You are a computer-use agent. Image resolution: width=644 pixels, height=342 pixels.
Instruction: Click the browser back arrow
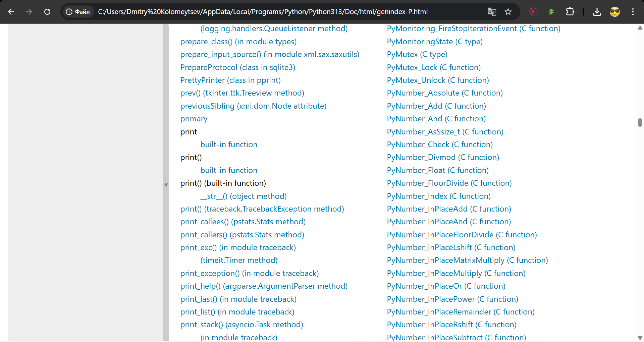click(11, 12)
